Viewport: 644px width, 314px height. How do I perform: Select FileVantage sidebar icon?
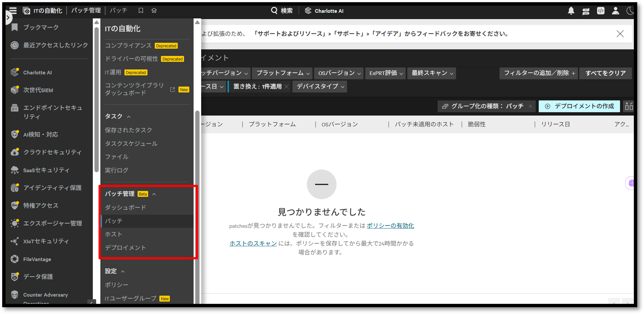[15, 259]
